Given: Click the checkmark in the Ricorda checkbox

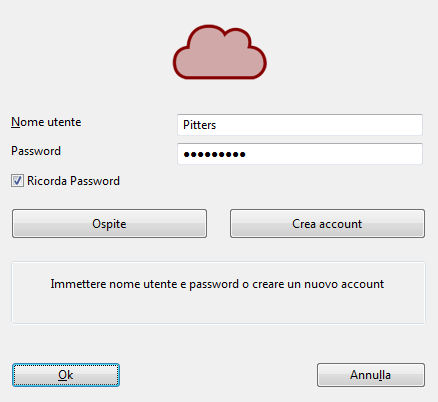Looking at the screenshot, I should point(17,181).
